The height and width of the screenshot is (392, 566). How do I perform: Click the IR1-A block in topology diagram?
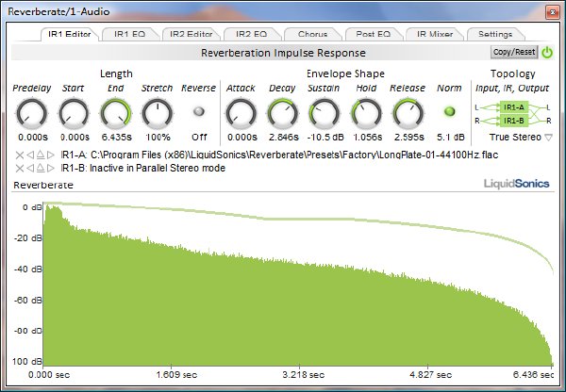(514, 107)
